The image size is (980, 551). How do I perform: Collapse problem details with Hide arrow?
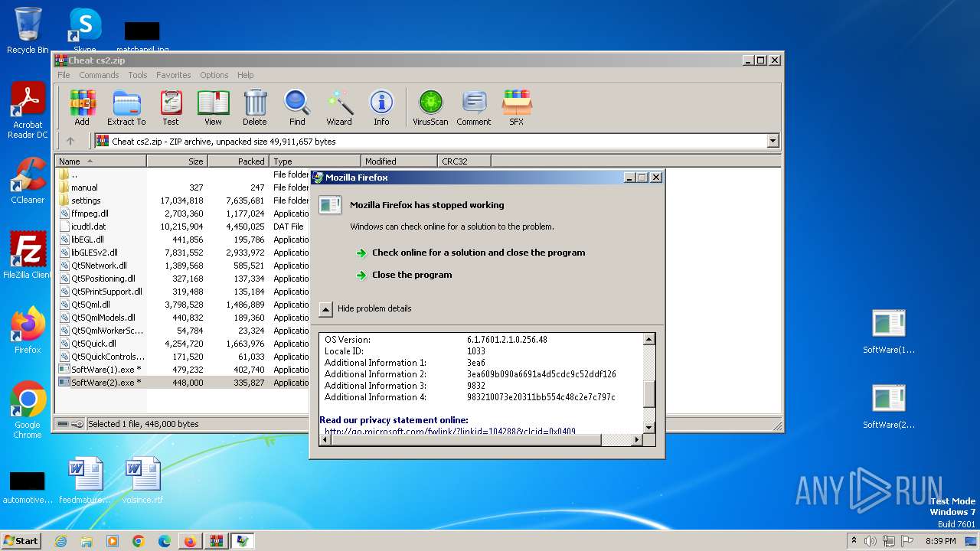[x=326, y=308]
